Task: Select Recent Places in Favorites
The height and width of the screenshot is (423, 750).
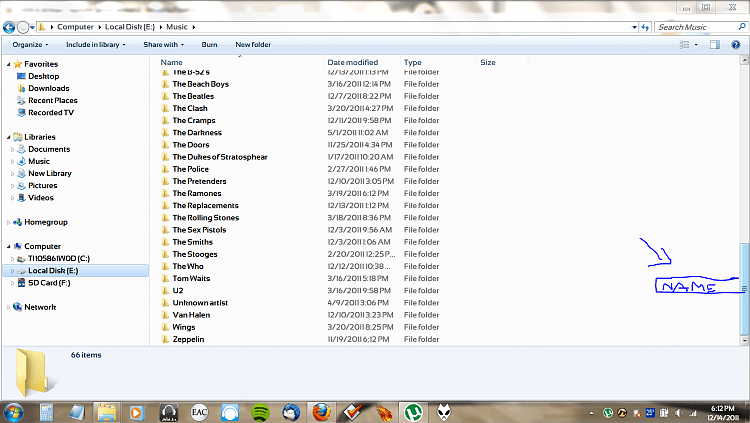Action: pyautogui.click(x=53, y=100)
